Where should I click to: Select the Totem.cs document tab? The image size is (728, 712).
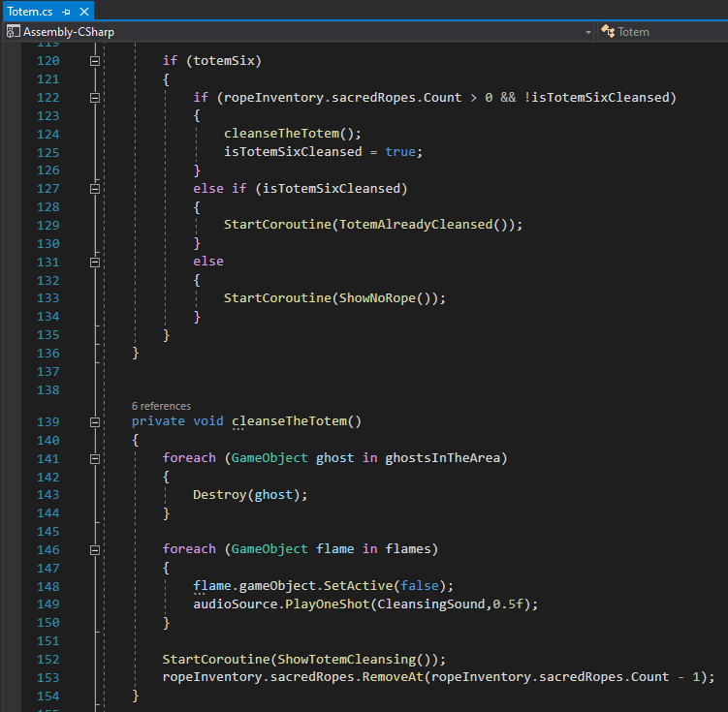point(30,12)
